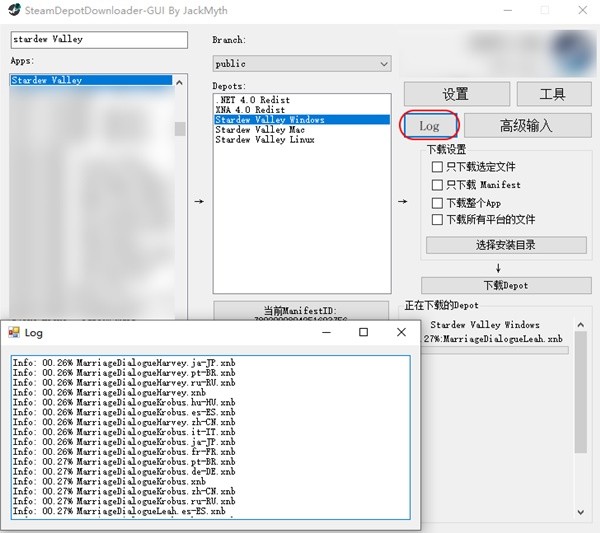The image size is (600, 533).
Task: Click the download progress bar for MarriageDialogueLeah.xnb
Action: [495, 350]
